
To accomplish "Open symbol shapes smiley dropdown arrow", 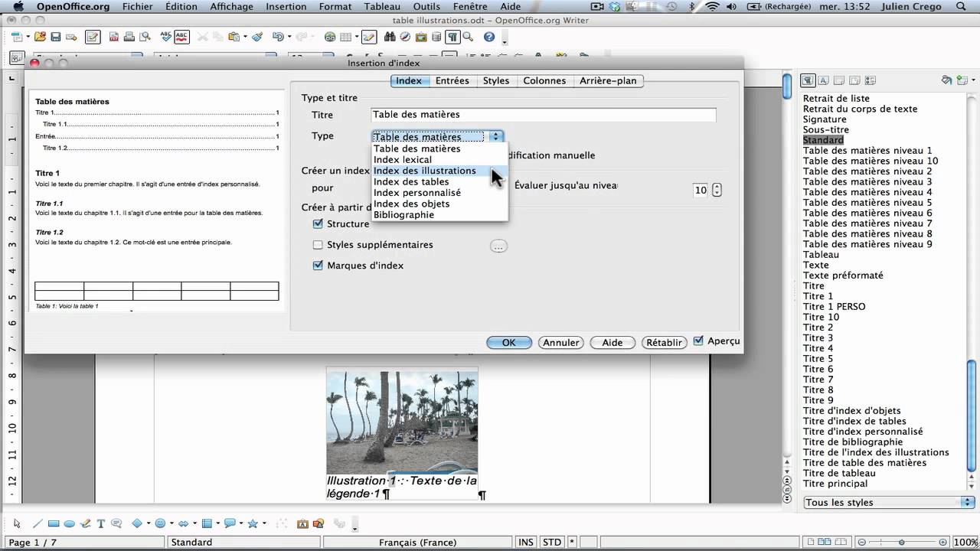I will (171, 524).
